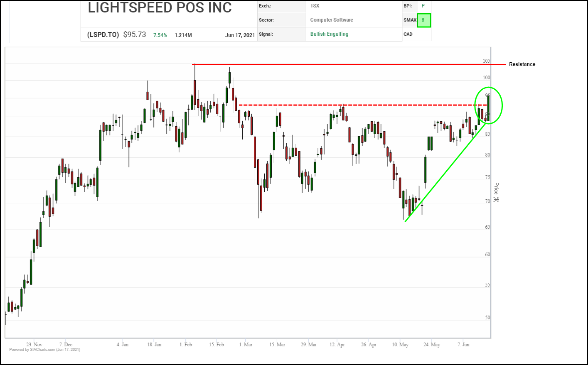Viewport: 588px width, 365px height.
Task: Select the 55 price axis label
Action: (487, 285)
